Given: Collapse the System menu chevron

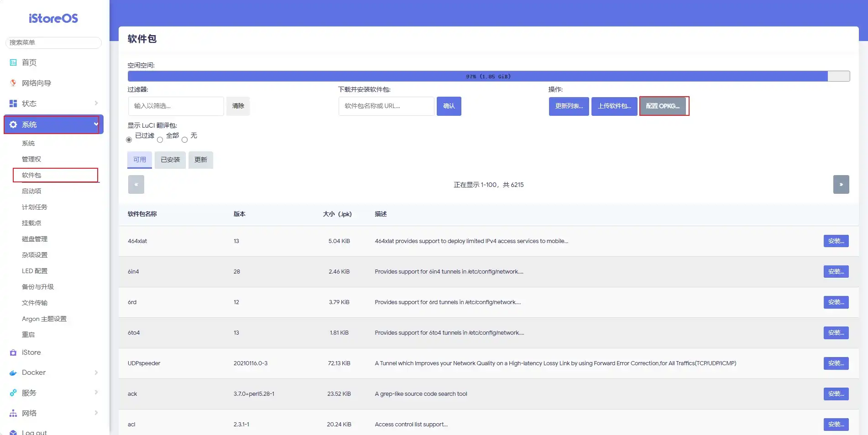Looking at the screenshot, I should coord(96,124).
